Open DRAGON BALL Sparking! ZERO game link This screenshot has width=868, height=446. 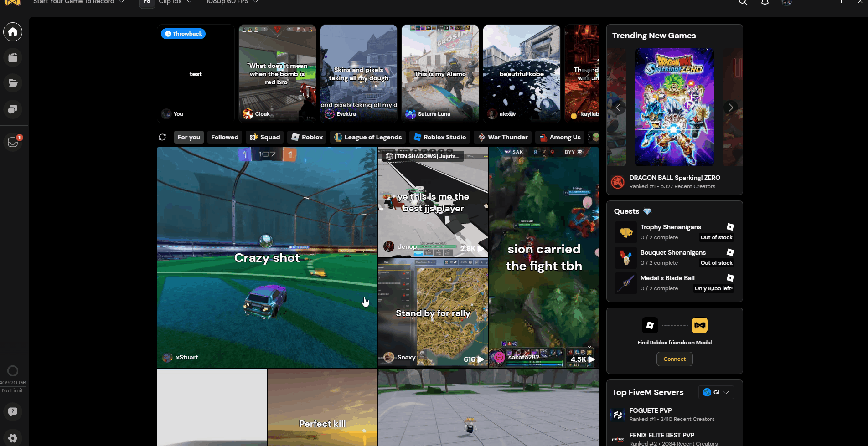[675, 178]
